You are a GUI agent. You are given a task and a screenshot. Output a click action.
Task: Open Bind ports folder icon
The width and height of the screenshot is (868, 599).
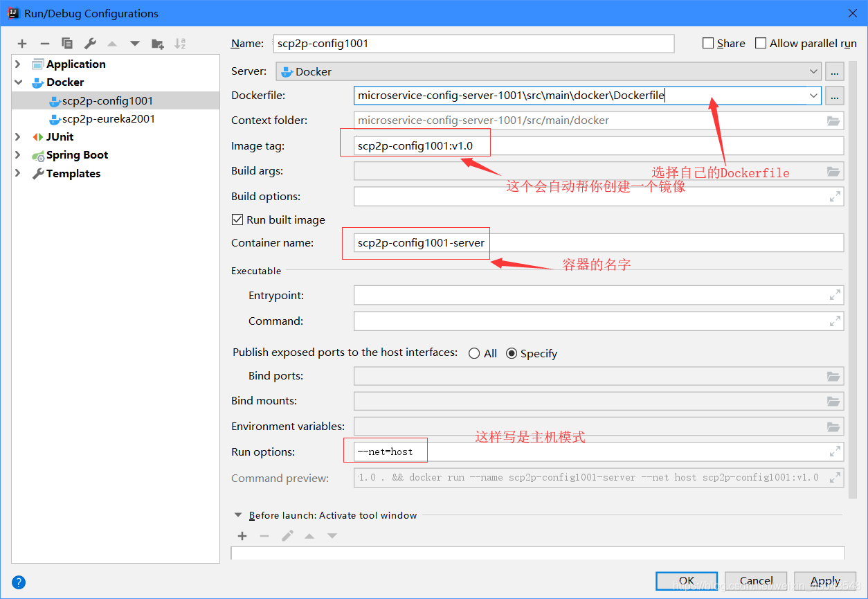coord(833,376)
